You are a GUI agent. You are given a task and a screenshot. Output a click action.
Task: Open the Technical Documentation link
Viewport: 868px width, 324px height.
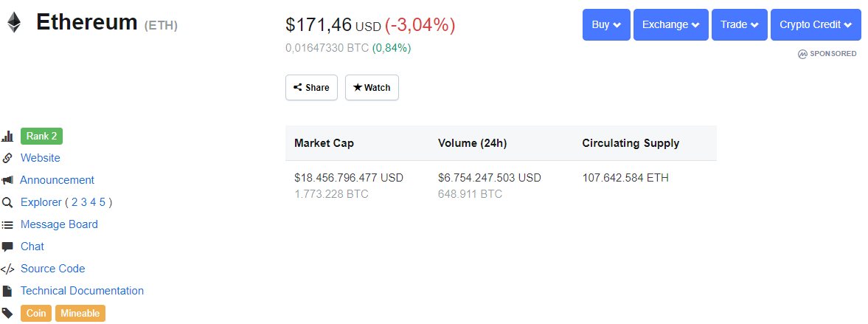click(82, 291)
